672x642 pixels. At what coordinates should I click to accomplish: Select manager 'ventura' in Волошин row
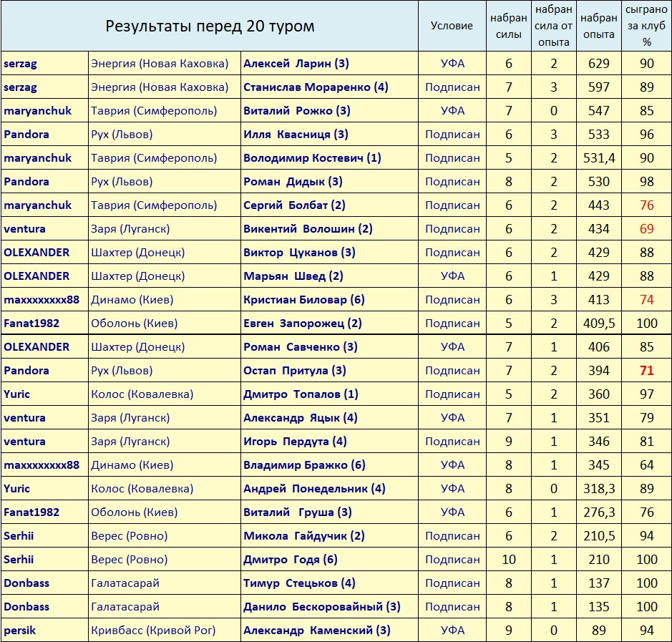(x=24, y=229)
